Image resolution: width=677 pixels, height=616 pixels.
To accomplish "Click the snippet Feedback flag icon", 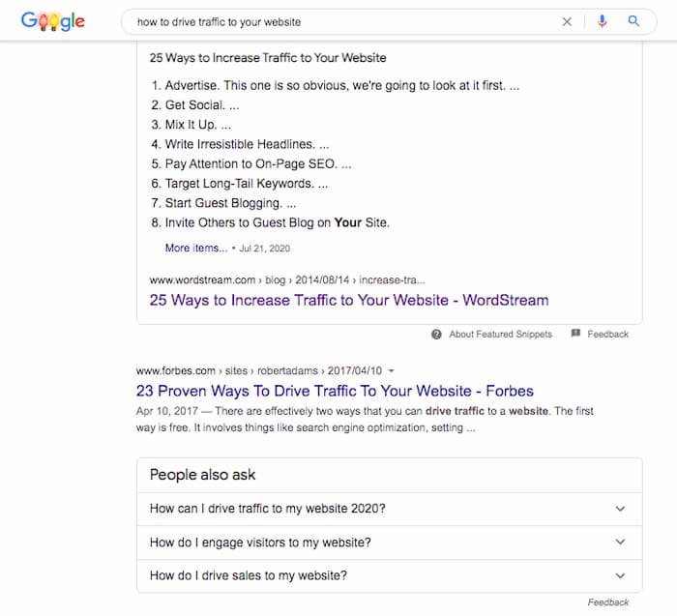I will pos(575,334).
